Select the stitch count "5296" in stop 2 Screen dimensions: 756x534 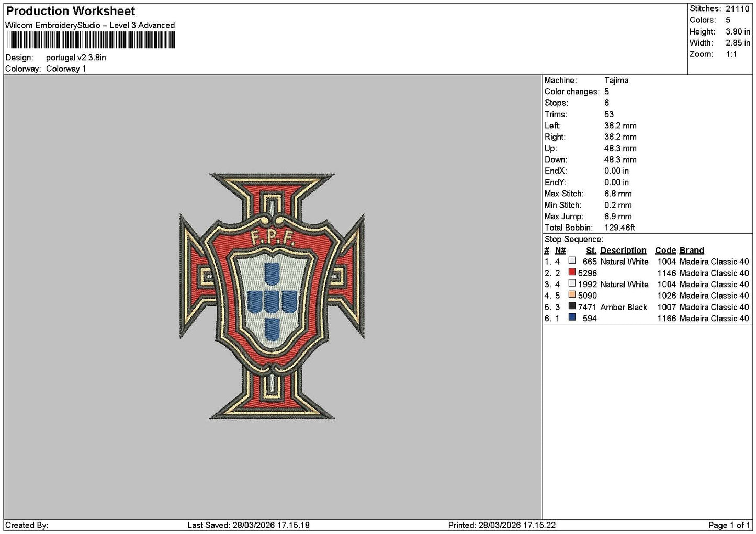coord(588,273)
